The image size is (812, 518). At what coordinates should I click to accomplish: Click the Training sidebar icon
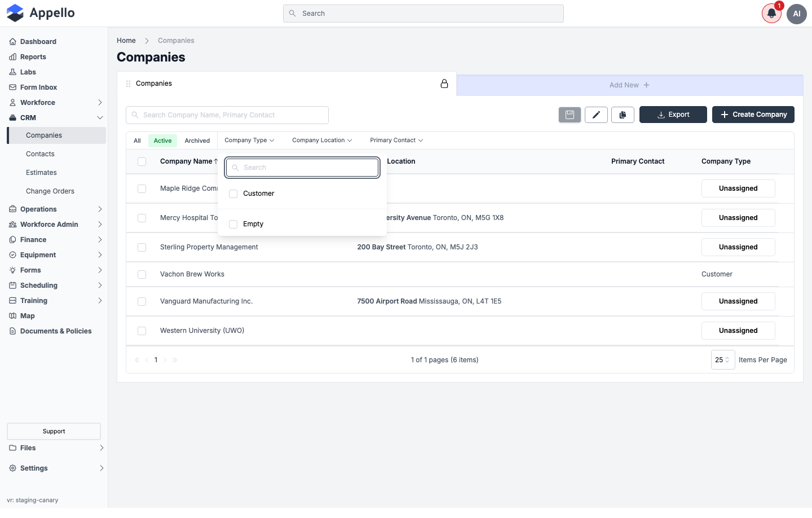[12, 301]
